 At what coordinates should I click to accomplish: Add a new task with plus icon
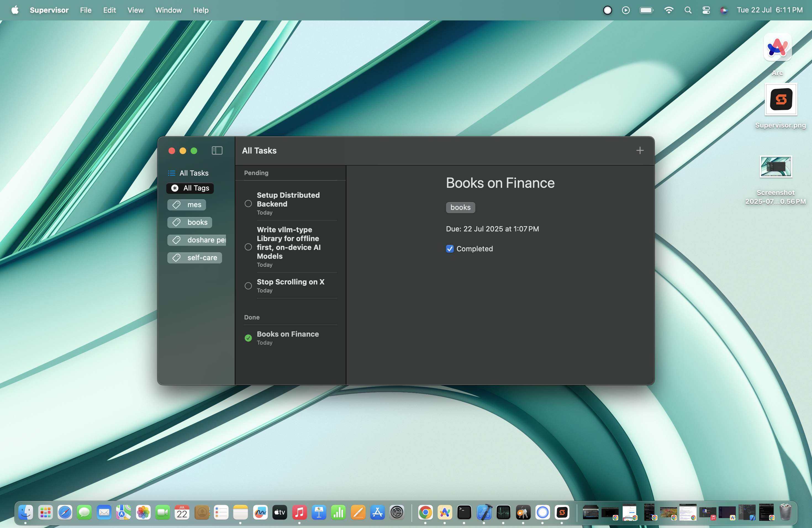tap(640, 151)
